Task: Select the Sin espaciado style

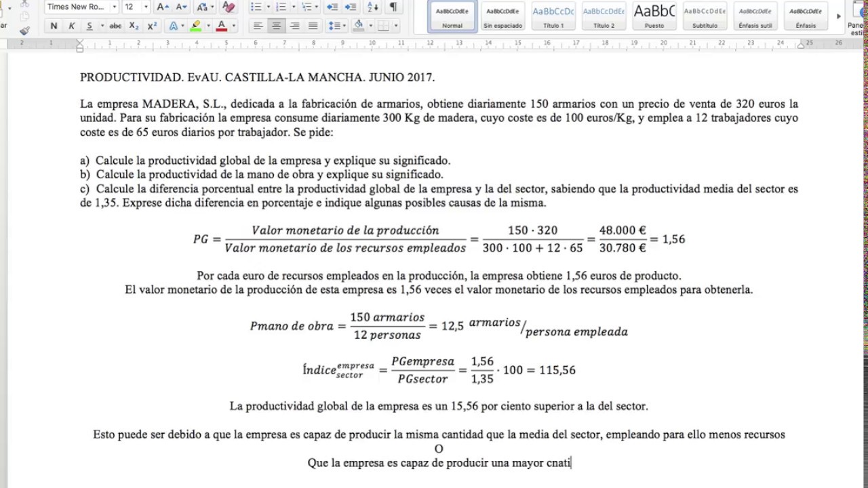Action: point(503,16)
